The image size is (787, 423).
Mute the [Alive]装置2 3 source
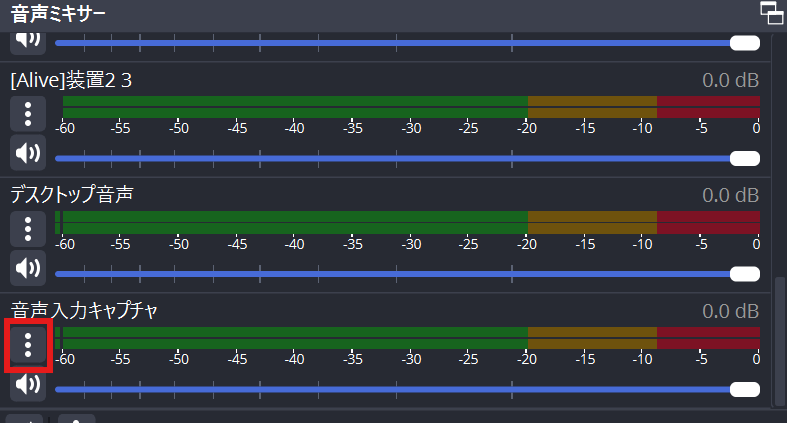28,153
